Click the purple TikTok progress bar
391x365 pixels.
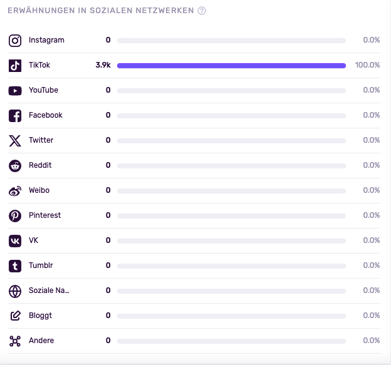(x=231, y=66)
